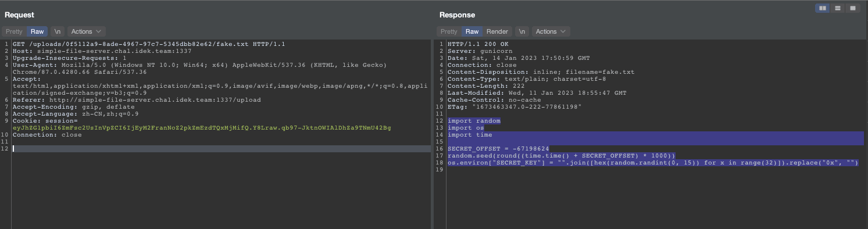The image size is (868, 229).
Task: Click 'import random' line in response body
Action: click(x=474, y=121)
